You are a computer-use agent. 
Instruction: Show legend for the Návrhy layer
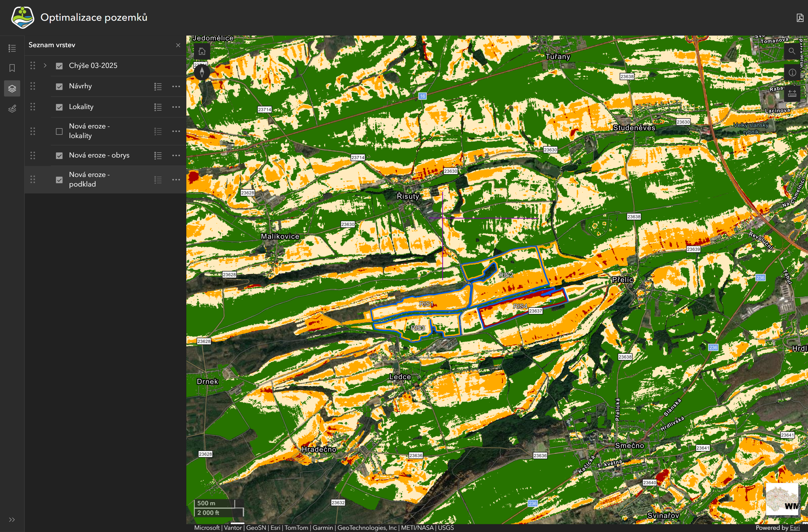tap(158, 87)
